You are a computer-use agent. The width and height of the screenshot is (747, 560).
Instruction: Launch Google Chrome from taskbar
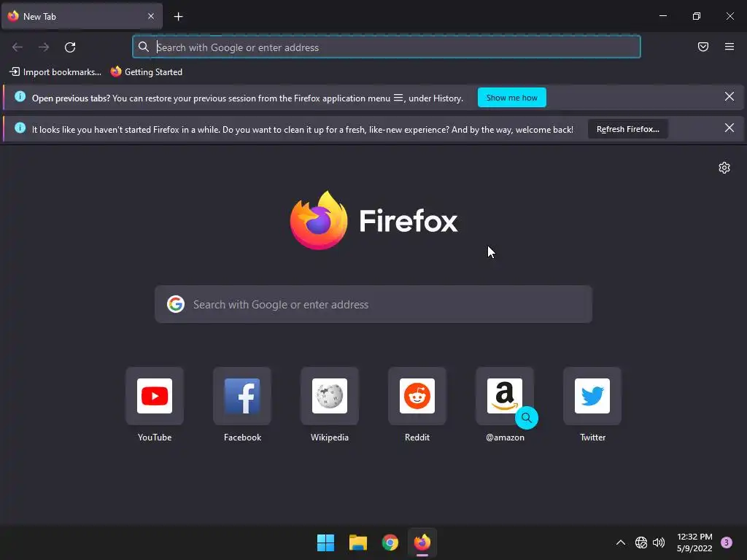click(x=390, y=542)
